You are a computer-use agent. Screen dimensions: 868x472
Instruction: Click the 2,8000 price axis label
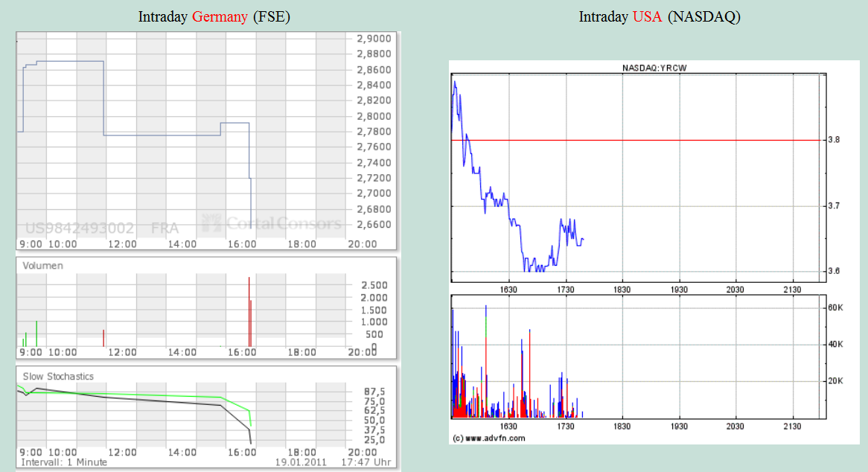[x=374, y=116]
